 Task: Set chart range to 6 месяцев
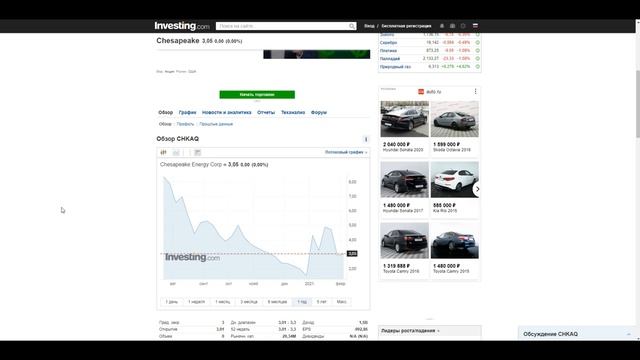(277, 302)
